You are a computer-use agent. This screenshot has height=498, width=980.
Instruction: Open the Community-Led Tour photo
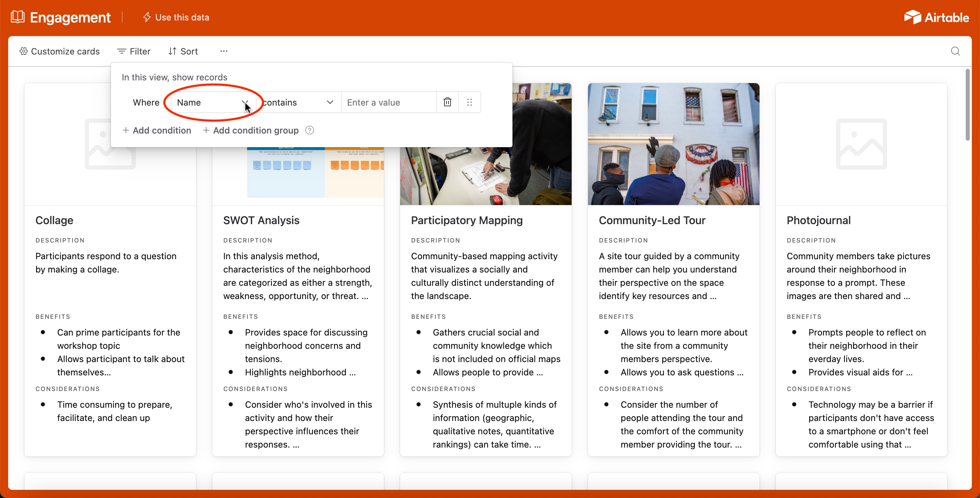click(x=673, y=144)
